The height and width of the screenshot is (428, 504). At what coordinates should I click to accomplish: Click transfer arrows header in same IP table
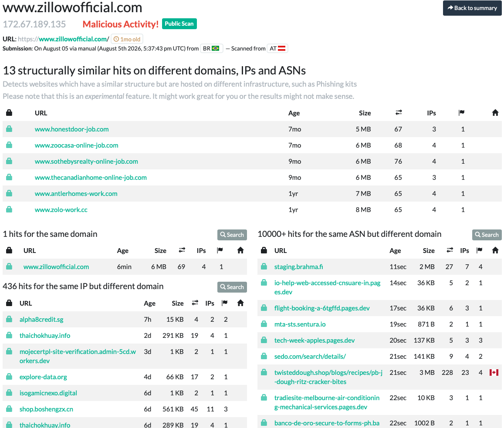pyautogui.click(x=195, y=303)
